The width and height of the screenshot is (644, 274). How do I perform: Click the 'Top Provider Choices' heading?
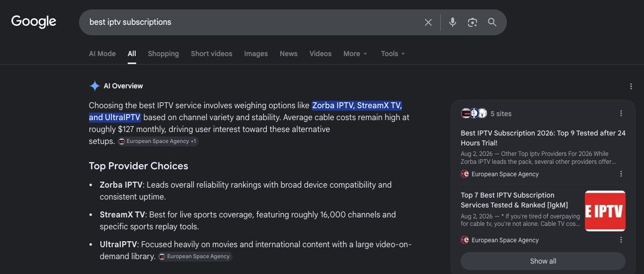tap(139, 166)
